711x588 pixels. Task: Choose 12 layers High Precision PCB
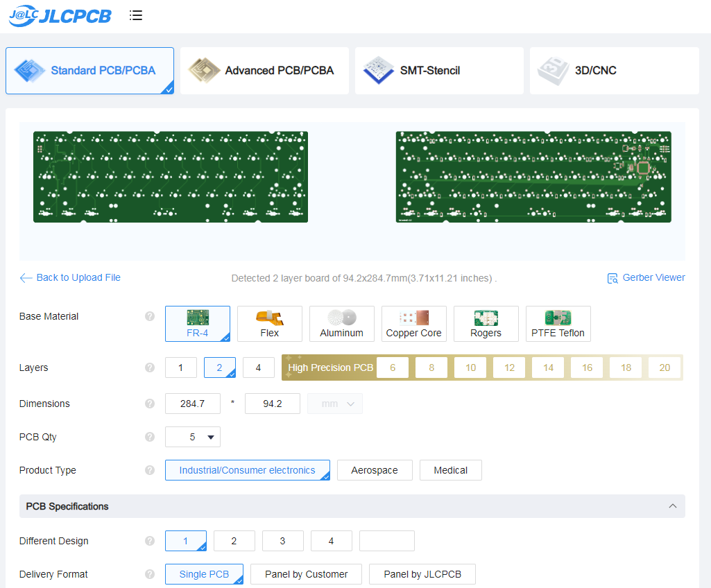pos(509,367)
